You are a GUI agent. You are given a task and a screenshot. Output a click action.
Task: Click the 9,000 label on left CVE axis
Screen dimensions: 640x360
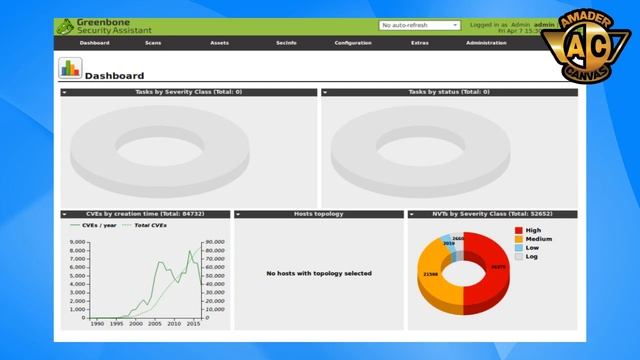tap(78, 242)
